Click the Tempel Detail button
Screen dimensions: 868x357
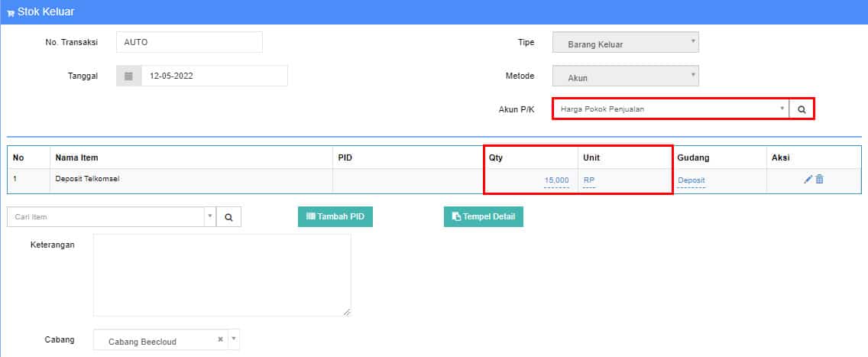pos(483,216)
